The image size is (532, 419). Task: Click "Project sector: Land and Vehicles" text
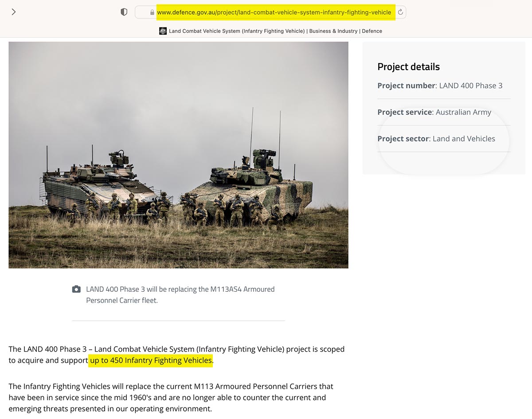[x=436, y=139]
